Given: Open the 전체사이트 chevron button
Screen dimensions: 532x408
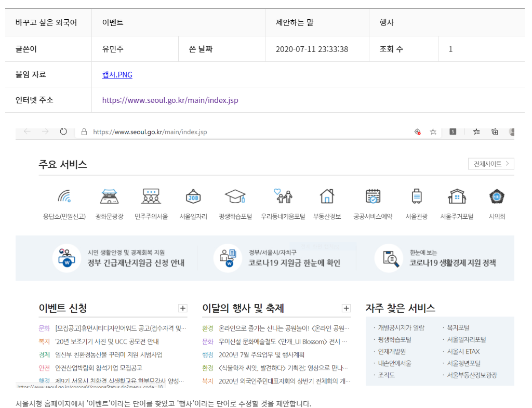Looking at the screenshot, I should click(x=491, y=164).
